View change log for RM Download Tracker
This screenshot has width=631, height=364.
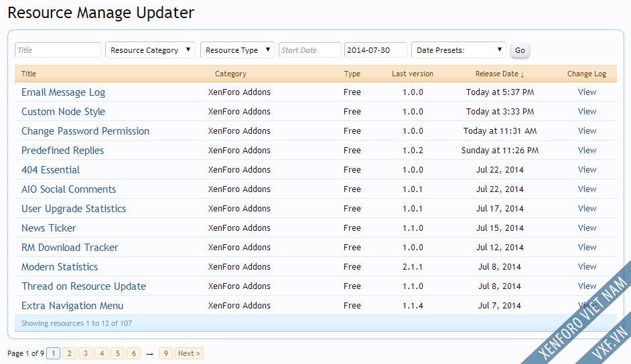click(x=587, y=247)
